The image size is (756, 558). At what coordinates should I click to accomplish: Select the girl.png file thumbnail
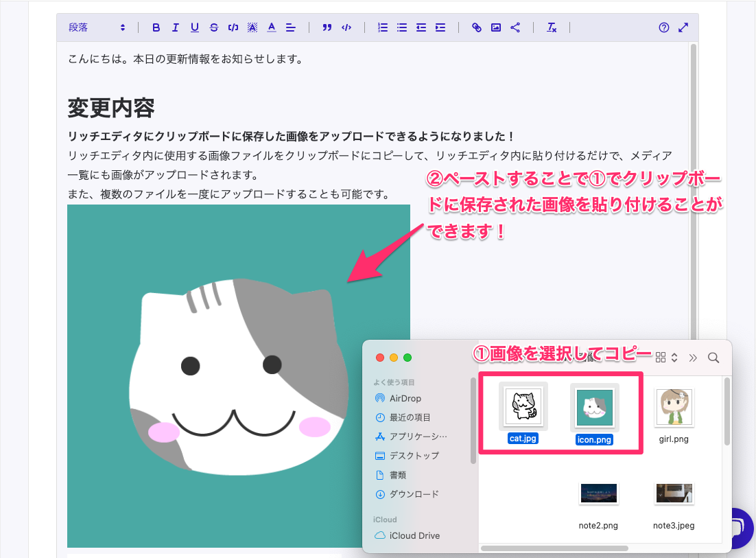point(674,408)
